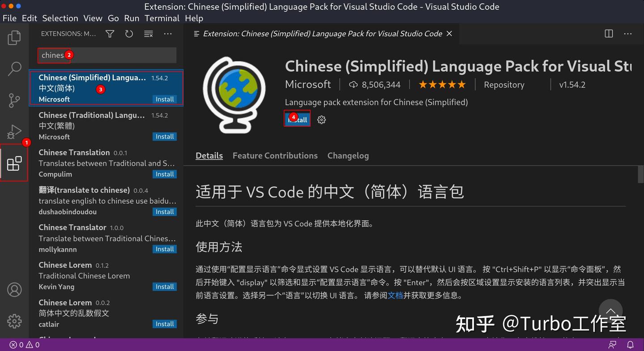Select the Search icon in the Activity Bar
The height and width of the screenshot is (351, 644).
tap(14, 69)
